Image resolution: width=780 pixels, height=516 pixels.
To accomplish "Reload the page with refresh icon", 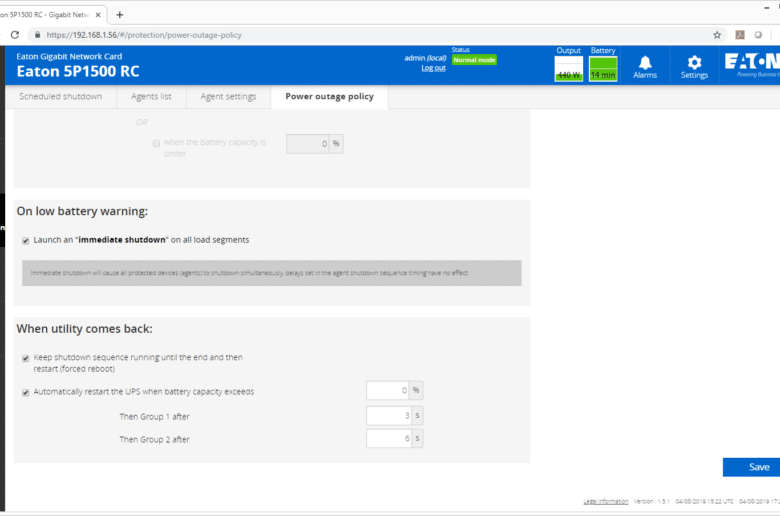I will 15,35.
